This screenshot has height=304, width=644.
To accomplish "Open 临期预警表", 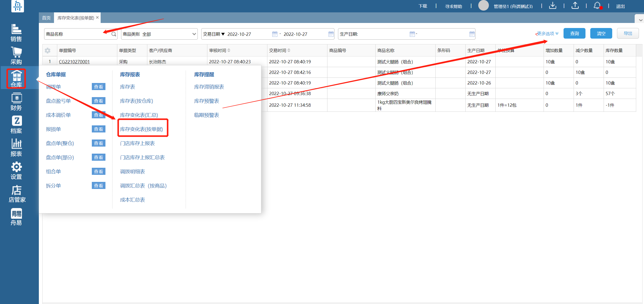I will pyautogui.click(x=207, y=115).
